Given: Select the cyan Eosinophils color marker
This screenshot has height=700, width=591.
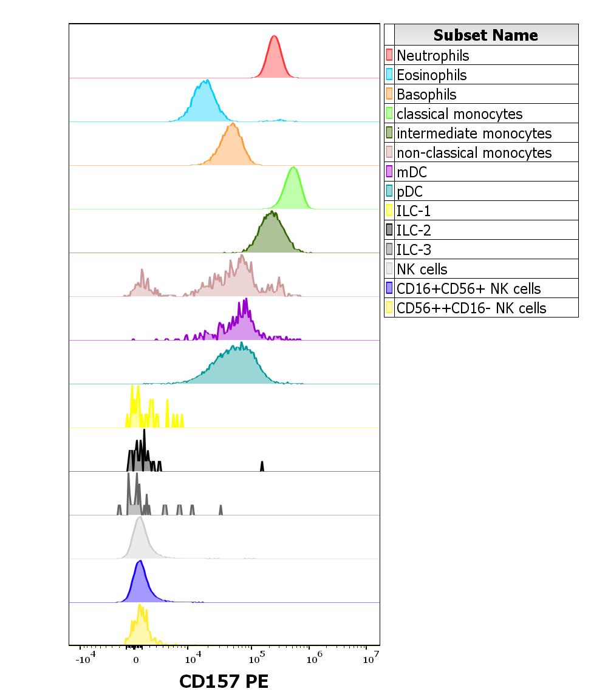Looking at the screenshot, I should coord(389,75).
